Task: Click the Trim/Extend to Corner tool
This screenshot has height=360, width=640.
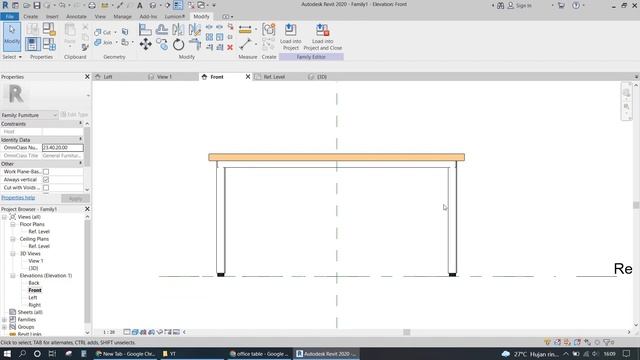Action: (195, 44)
